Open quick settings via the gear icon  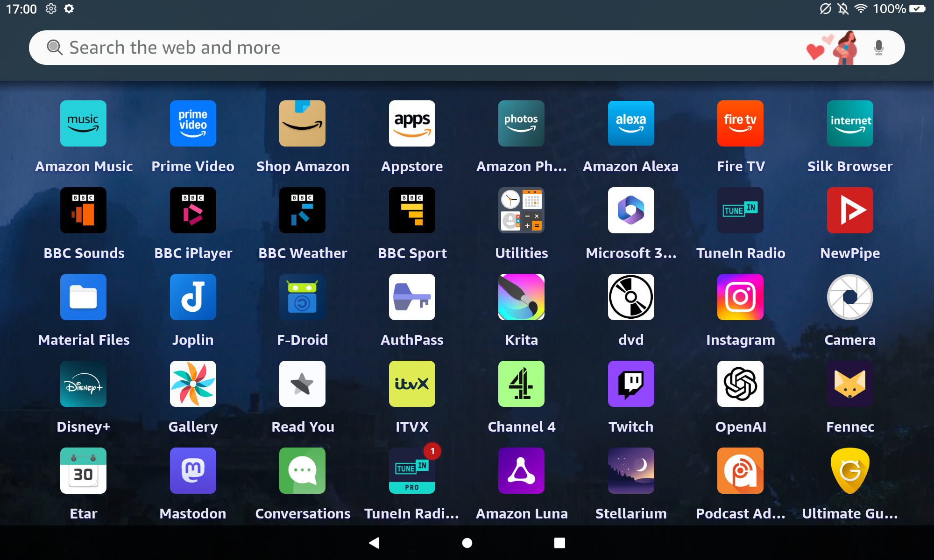(51, 8)
